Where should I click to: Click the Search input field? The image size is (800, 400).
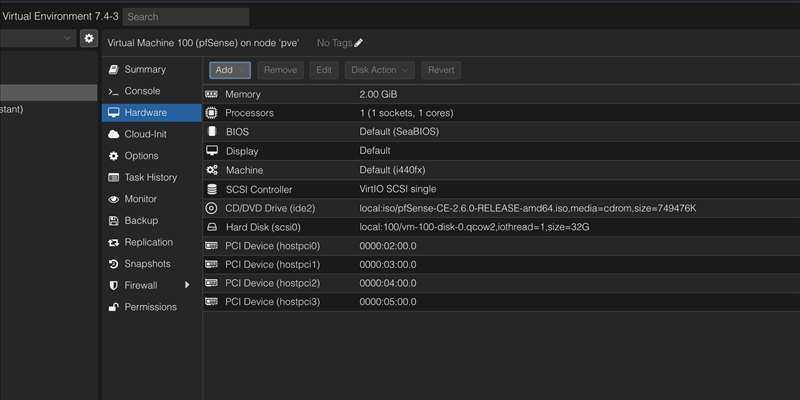click(186, 17)
